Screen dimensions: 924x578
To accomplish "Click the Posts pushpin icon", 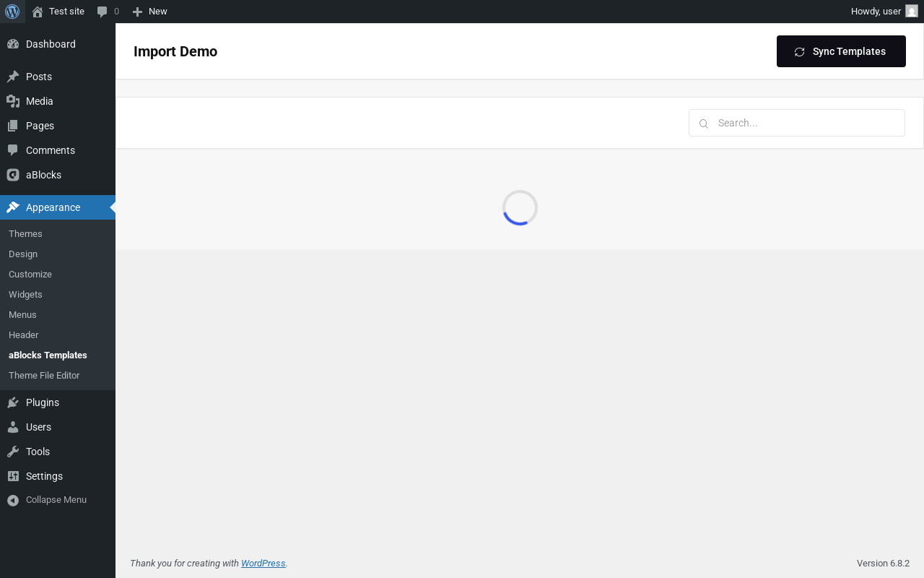I will (x=13, y=77).
